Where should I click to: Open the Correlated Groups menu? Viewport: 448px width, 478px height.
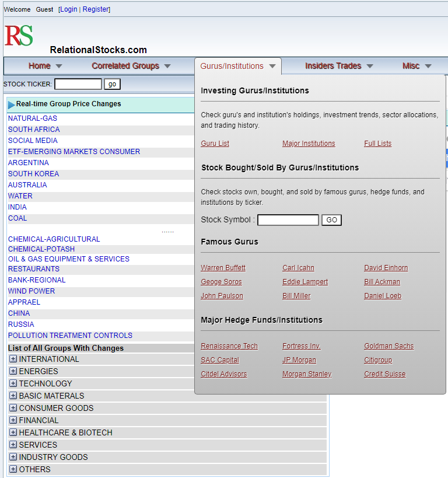tap(131, 66)
